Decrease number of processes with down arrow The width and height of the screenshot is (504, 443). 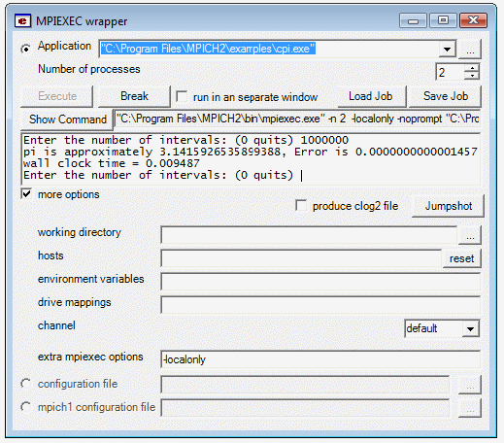[472, 76]
